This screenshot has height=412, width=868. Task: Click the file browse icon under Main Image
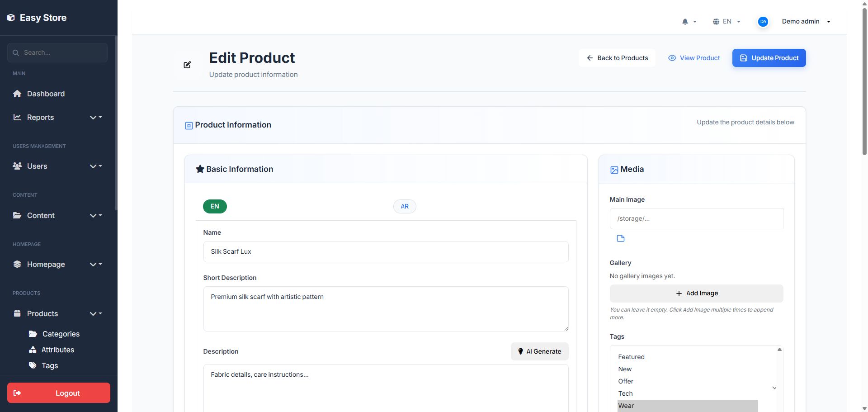pyautogui.click(x=621, y=238)
